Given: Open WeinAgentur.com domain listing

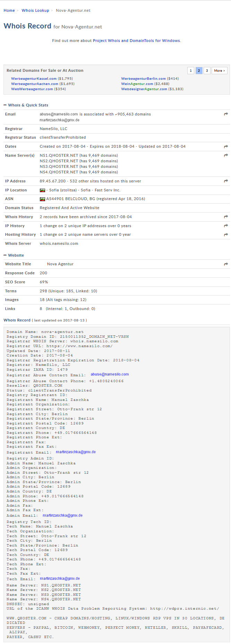Looking at the screenshot, I should click(x=137, y=84).
